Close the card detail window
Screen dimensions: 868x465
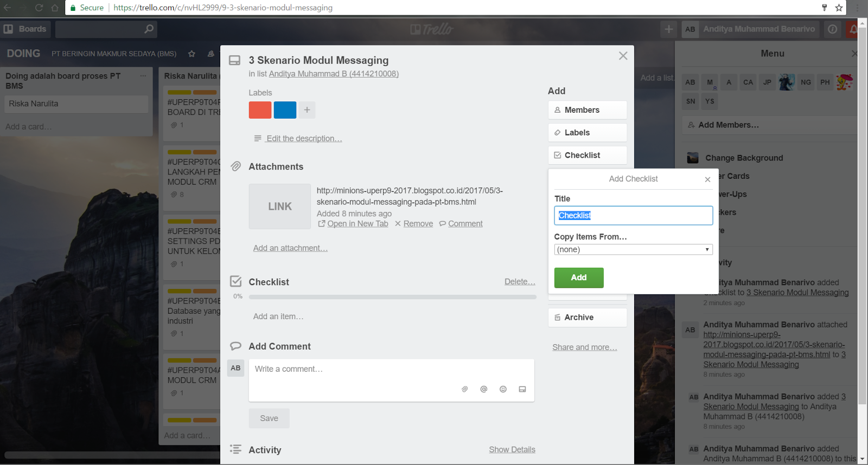pos(623,56)
